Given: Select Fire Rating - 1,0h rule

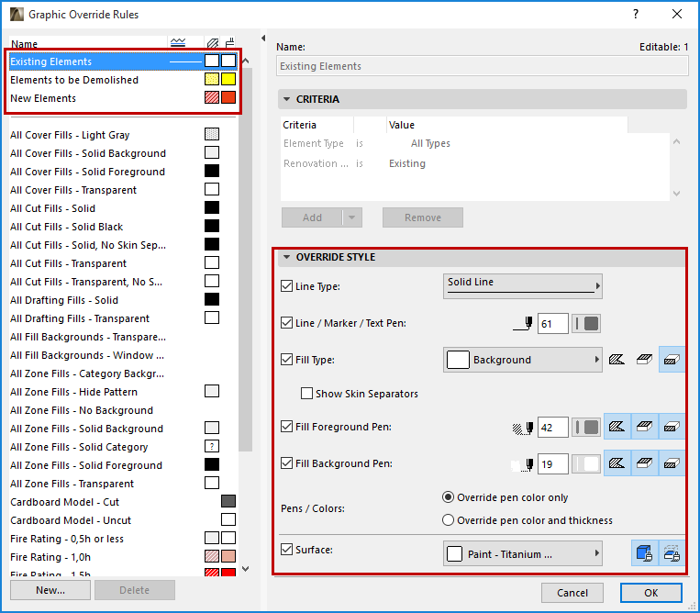Looking at the screenshot, I should pyautogui.click(x=122, y=557).
